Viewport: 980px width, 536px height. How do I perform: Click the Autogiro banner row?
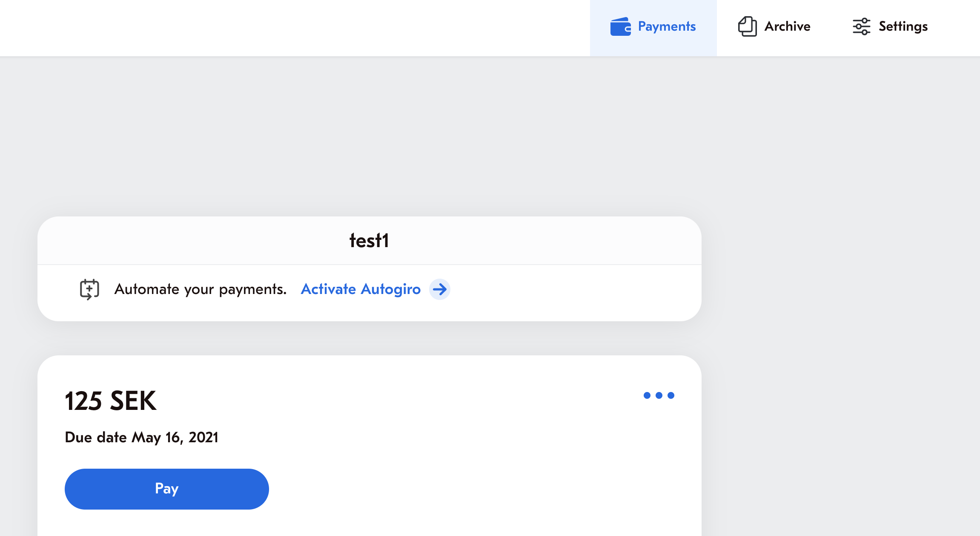coord(369,293)
